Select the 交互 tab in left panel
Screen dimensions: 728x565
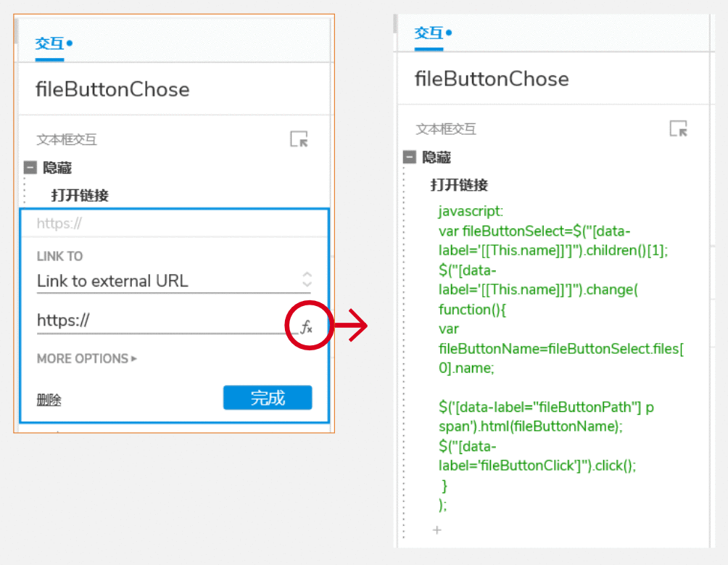pyautogui.click(x=50, y=44)
